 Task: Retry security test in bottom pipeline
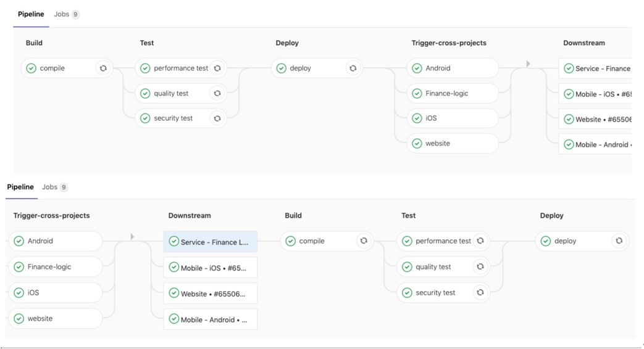[x=480, y=292]
